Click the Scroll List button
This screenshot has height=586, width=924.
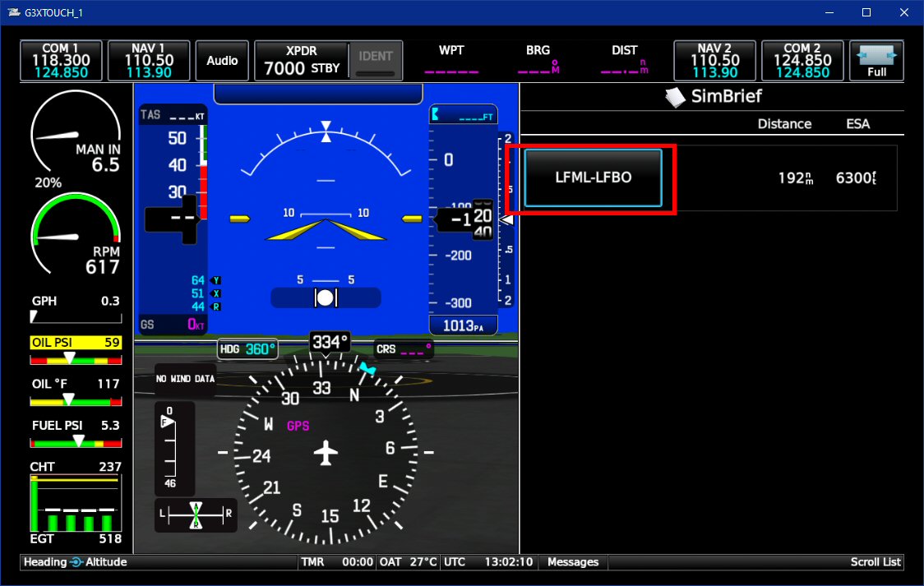pyautogui.click(x=875, y=562)
